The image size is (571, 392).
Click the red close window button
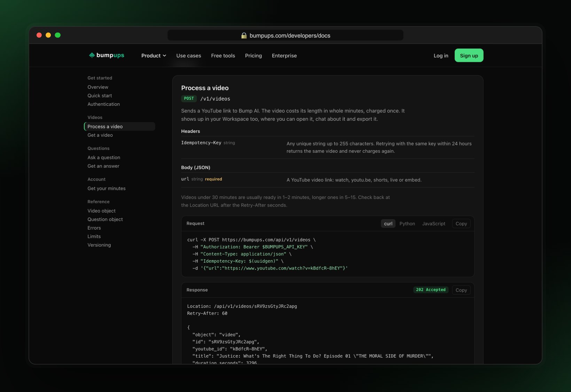tap(39, 35)
